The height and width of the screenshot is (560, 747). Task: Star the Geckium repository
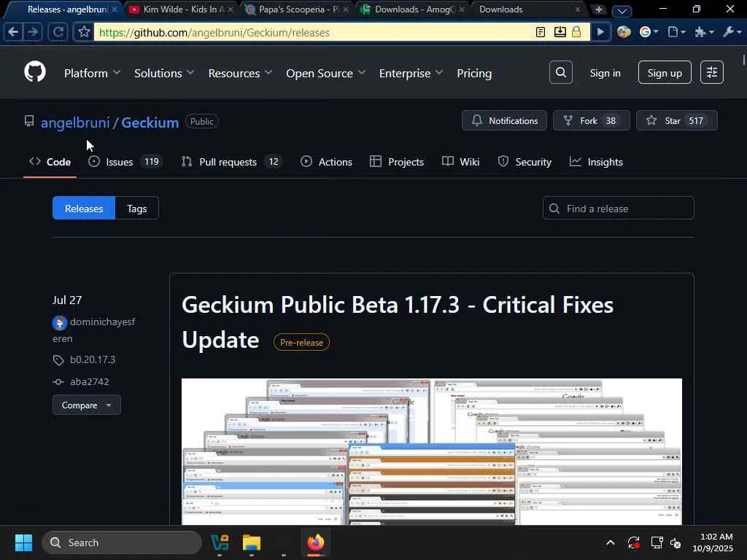coord(676,120)
